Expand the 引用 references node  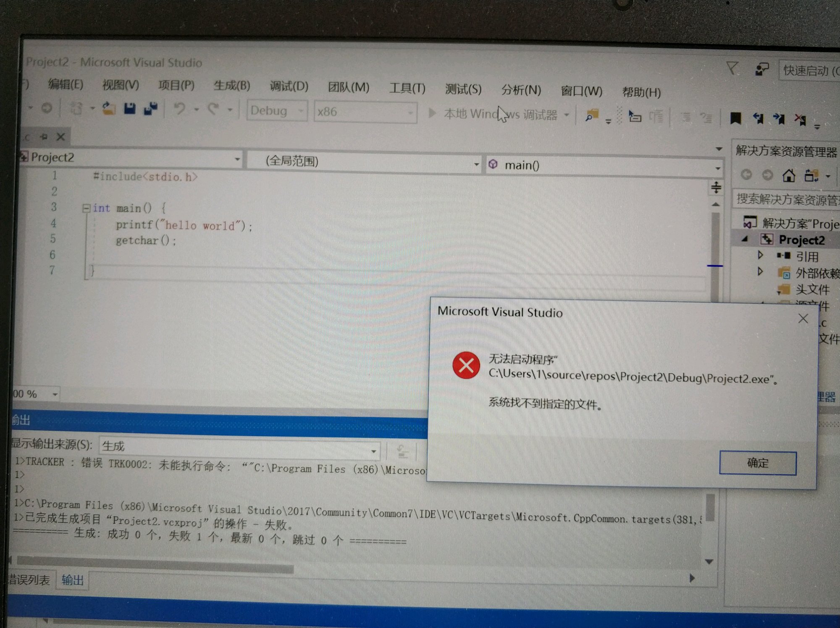coord(760,255)
